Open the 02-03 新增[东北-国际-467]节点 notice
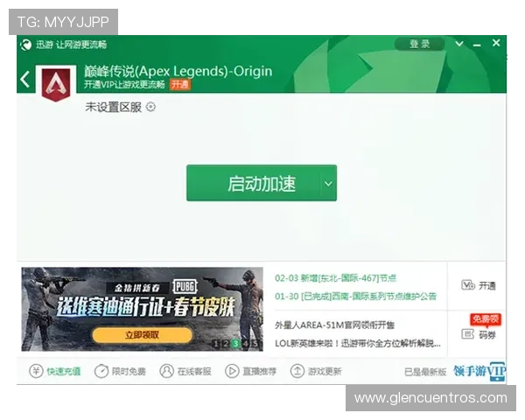Viewport: 525px width, 420px height. tap(335, 278)
